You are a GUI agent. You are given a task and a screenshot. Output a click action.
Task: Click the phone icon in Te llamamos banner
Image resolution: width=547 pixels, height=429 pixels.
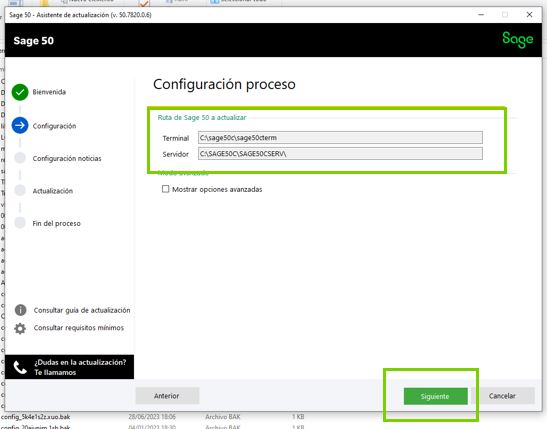[x=20, y=367]
